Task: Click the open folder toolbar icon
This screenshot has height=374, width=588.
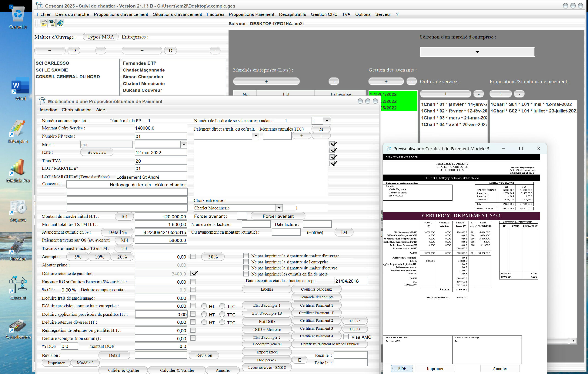Action: [x=44, y=23]
